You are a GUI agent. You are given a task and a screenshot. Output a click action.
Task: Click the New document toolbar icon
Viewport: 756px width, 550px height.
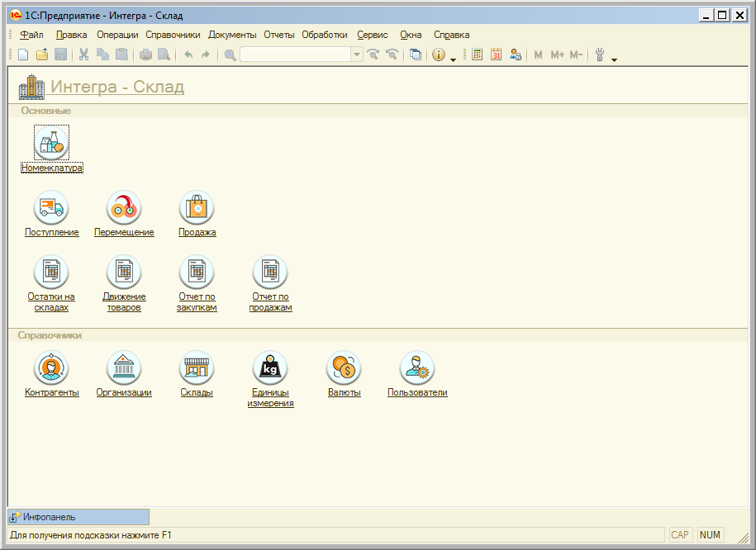(23, 55)
